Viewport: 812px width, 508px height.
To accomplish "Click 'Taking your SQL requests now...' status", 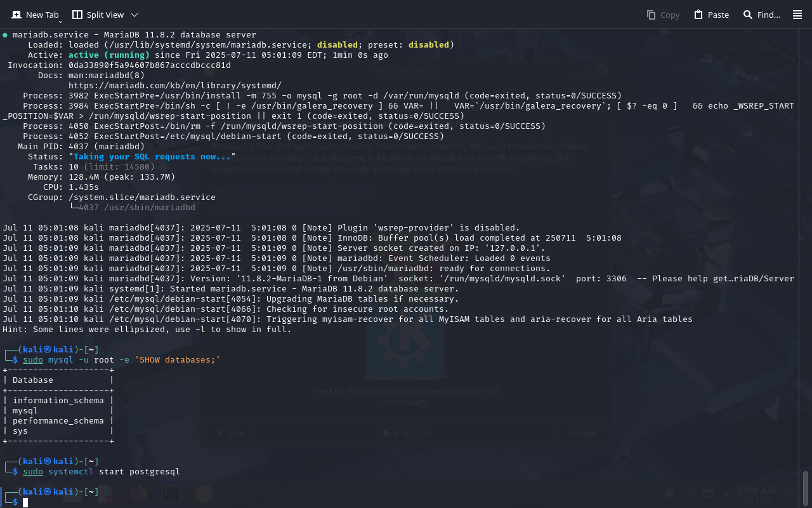I will click(152, 157).
